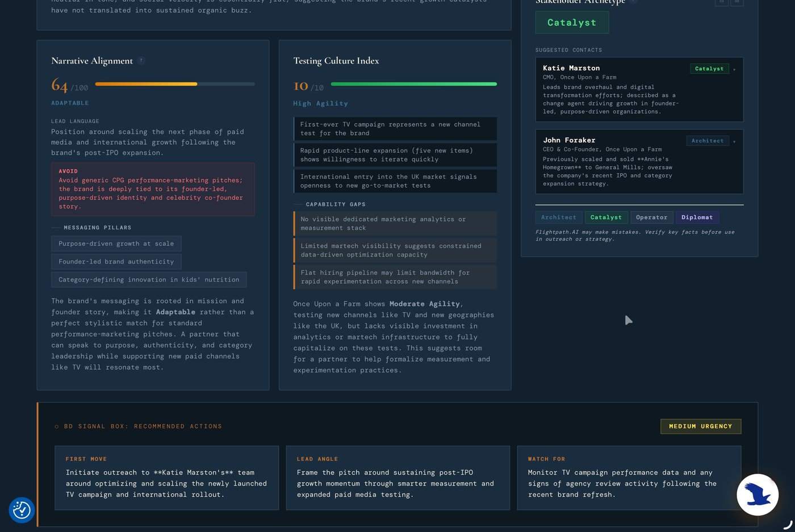Click the Medium Urgency badge
This screenshot has width=795, height=532.
(x=701, y=426)
